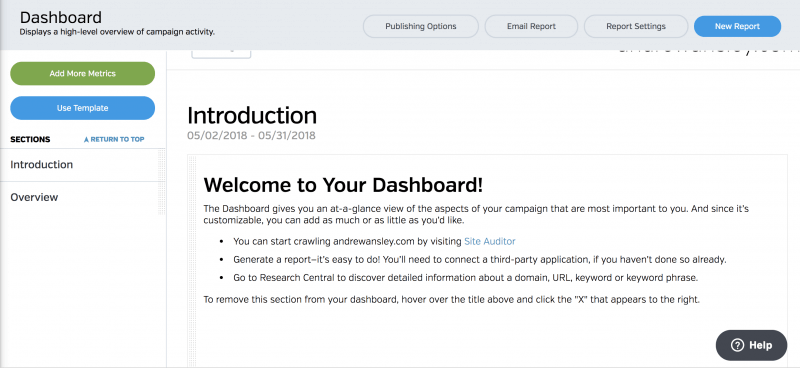Click the 'Go to Research Central' bullet text
Viewport: 800px width, 368px height.
(x=465, y=278)
